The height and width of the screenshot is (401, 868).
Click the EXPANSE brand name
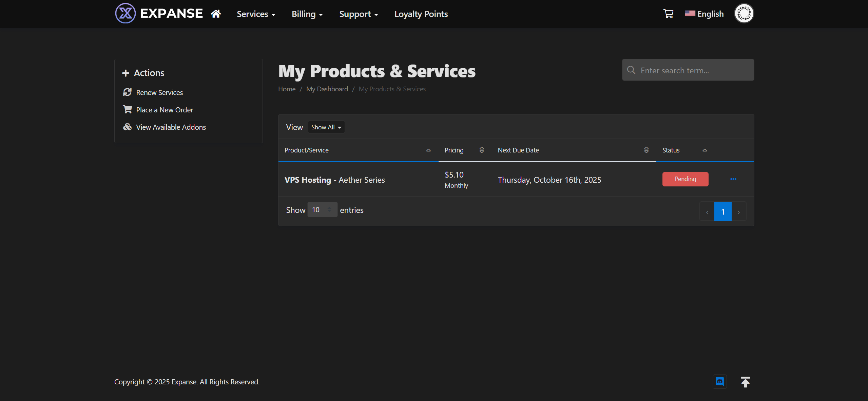(x=171, y=13)
